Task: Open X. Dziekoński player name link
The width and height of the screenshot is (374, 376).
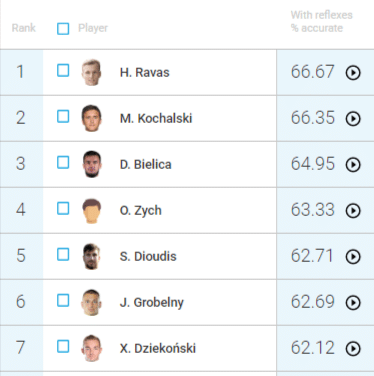Action: [158, 348]
